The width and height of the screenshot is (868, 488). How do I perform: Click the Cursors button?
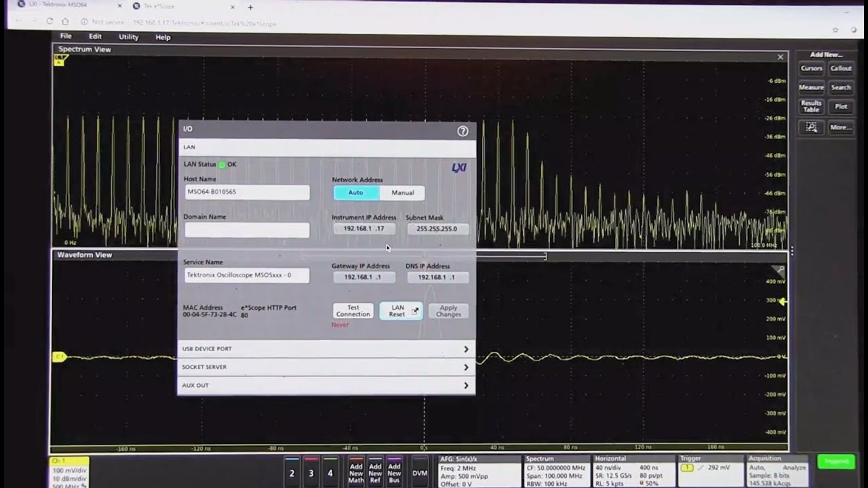point(811,68)
